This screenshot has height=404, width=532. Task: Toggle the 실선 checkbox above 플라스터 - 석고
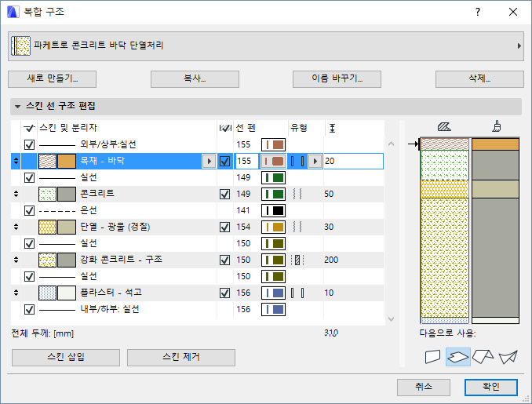click(29, 276)
